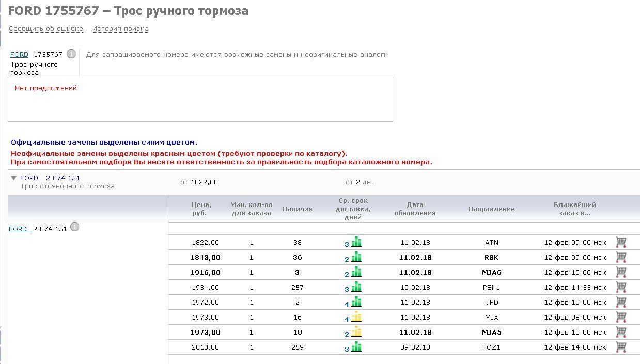640x364 pixels.
Task: Add MJA5 offer with 10 in stock to cart
Action: (621, 332)
